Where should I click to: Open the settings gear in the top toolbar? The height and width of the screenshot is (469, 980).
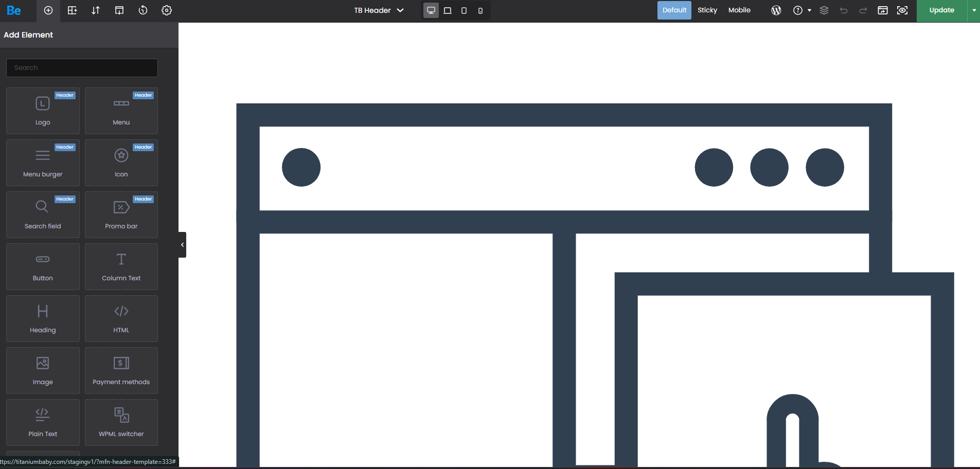pos(167,10)
